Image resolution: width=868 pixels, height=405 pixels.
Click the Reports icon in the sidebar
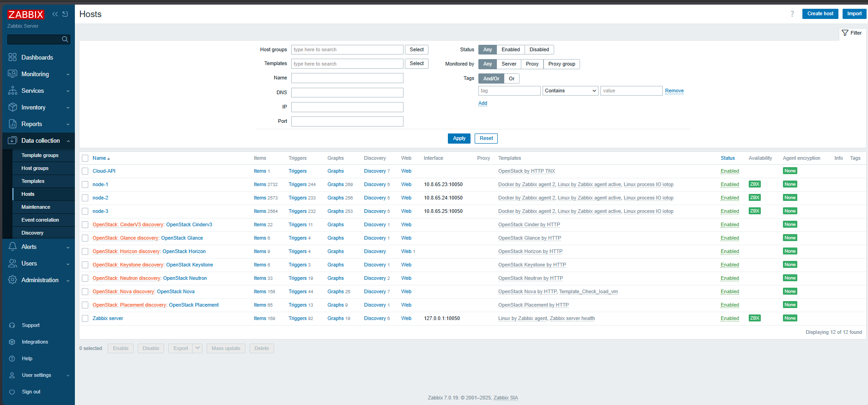pyautogui.click(x=12, y=124)
